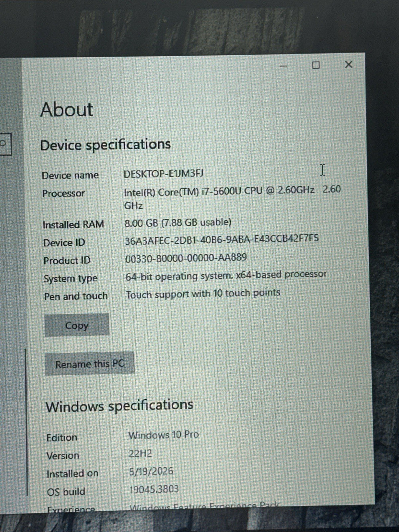Select the Version value 22H2

click(x=140, y=453)
